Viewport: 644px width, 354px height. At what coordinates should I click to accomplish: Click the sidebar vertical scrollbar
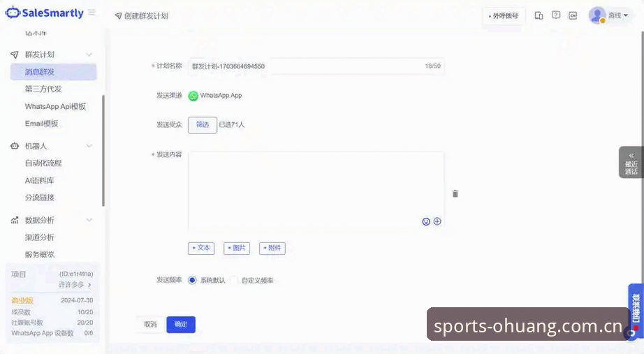103,150
